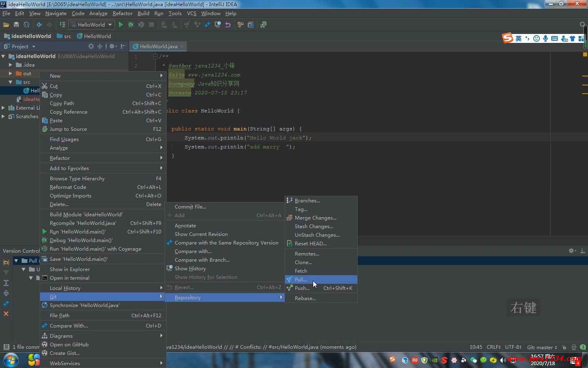
Task: Select Show History in the Git submenu
Action: click(x=225, y=269)
